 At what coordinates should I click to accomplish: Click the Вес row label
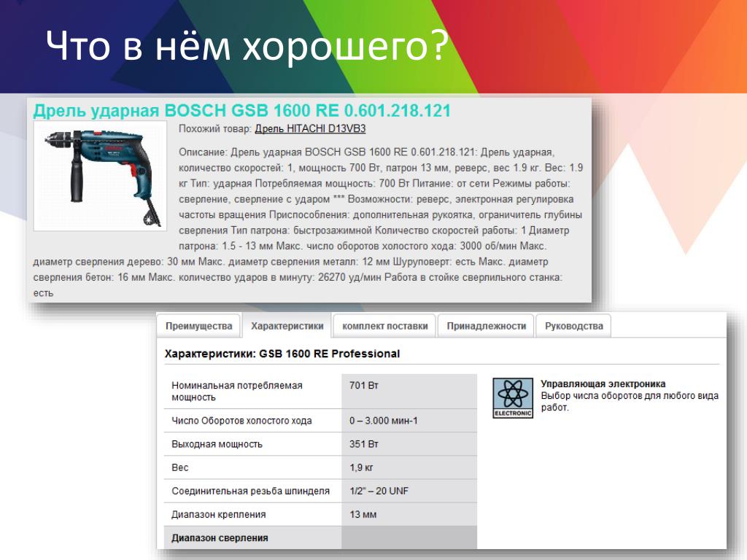pos(179,467)
